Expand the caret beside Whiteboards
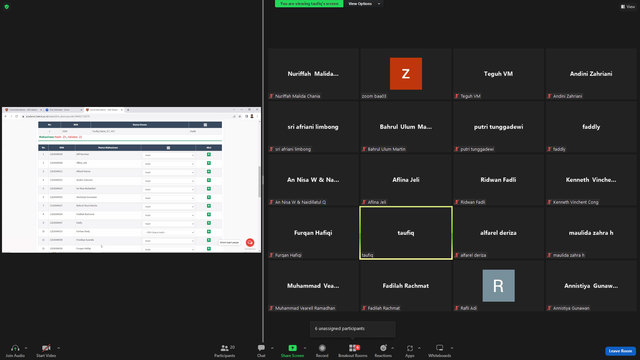 coord(452,348)
